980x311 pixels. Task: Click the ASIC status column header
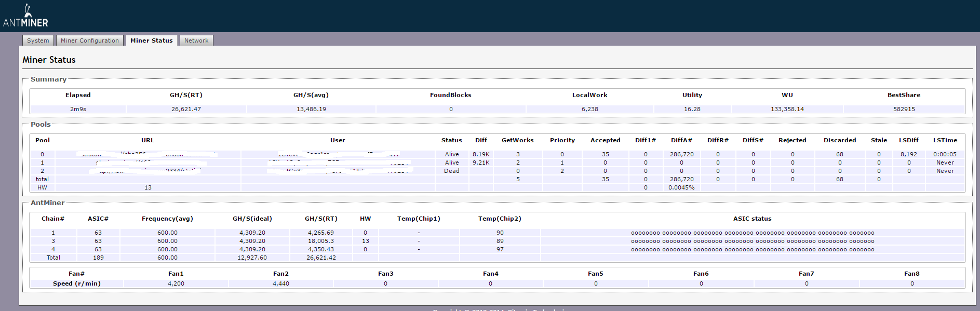pyautogui.click(x=752, y=219)
